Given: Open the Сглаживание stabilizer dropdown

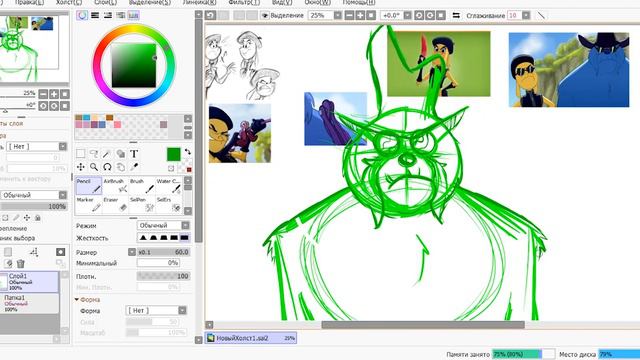Looking at the screenshot, I should coord(526,16).
